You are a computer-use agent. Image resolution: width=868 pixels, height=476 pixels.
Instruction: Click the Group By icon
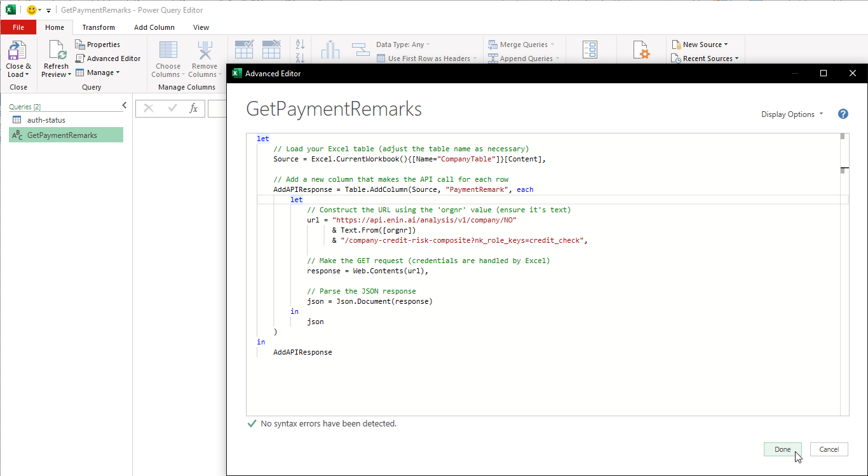pos(361,49)
